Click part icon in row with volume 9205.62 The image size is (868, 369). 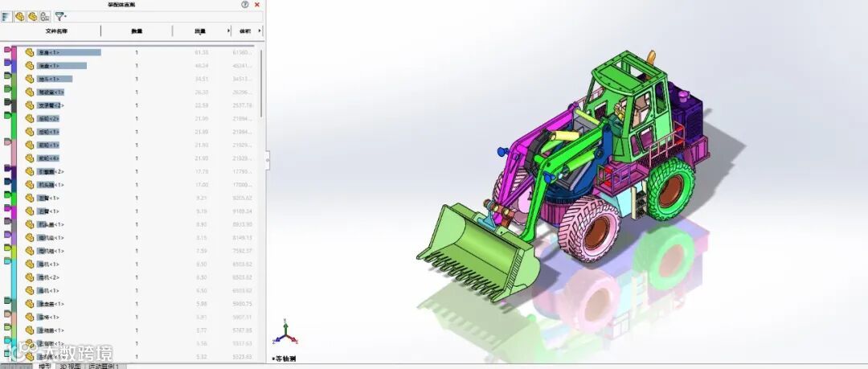30,198
